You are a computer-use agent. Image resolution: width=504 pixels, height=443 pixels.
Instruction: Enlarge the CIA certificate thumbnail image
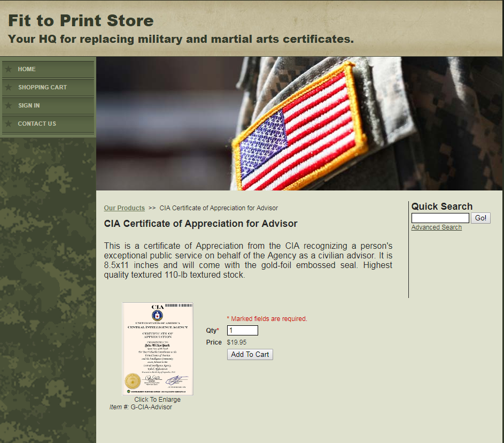tap(158, 349)
